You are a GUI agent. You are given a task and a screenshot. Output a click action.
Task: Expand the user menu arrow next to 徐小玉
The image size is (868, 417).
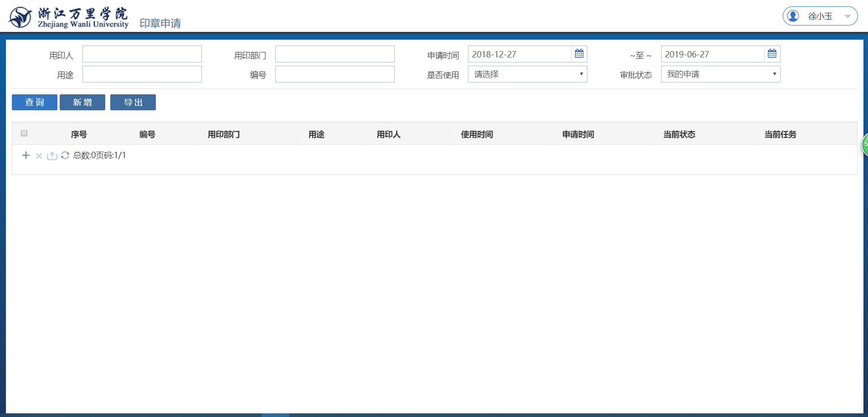[x=847, y=16]
